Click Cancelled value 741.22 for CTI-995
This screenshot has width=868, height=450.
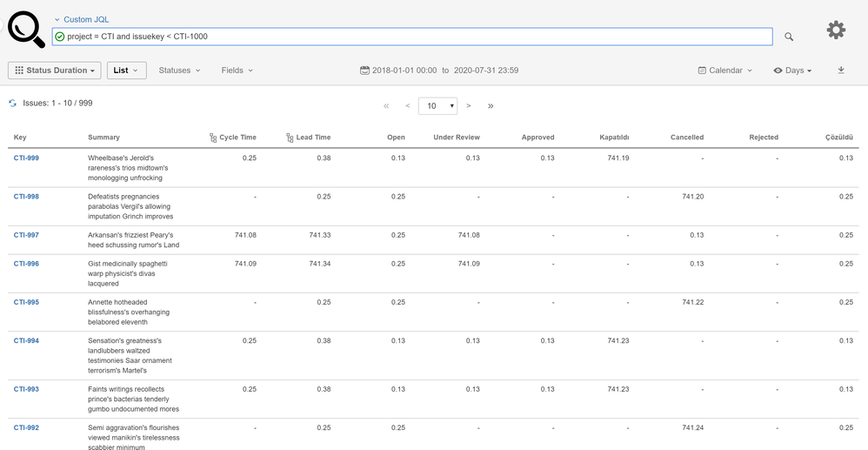click(x=693, y=302)
